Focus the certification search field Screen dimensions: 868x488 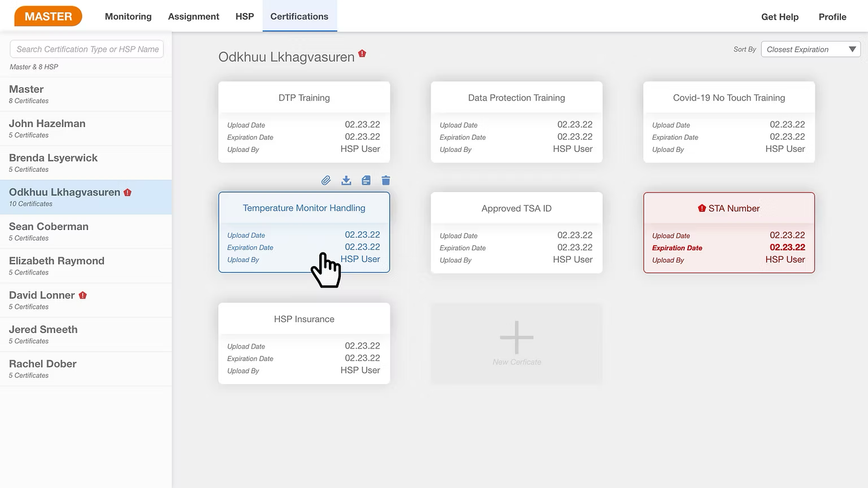coord(87,49)
